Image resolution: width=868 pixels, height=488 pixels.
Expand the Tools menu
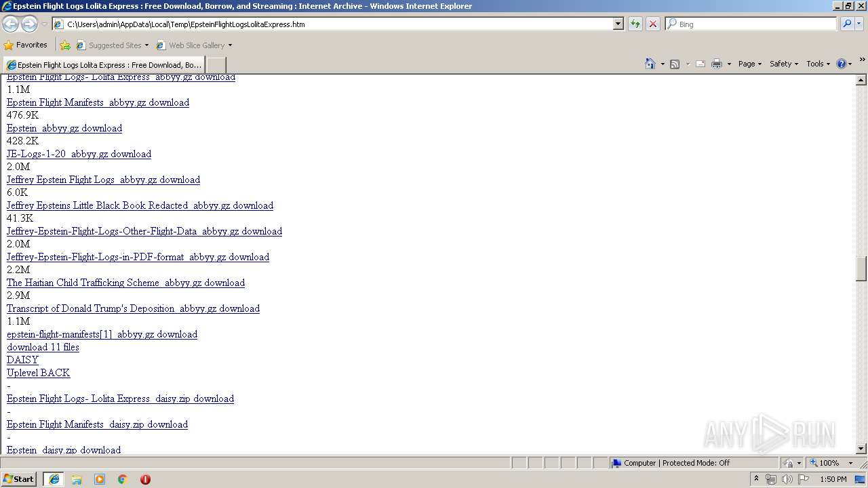coord(818,64)
